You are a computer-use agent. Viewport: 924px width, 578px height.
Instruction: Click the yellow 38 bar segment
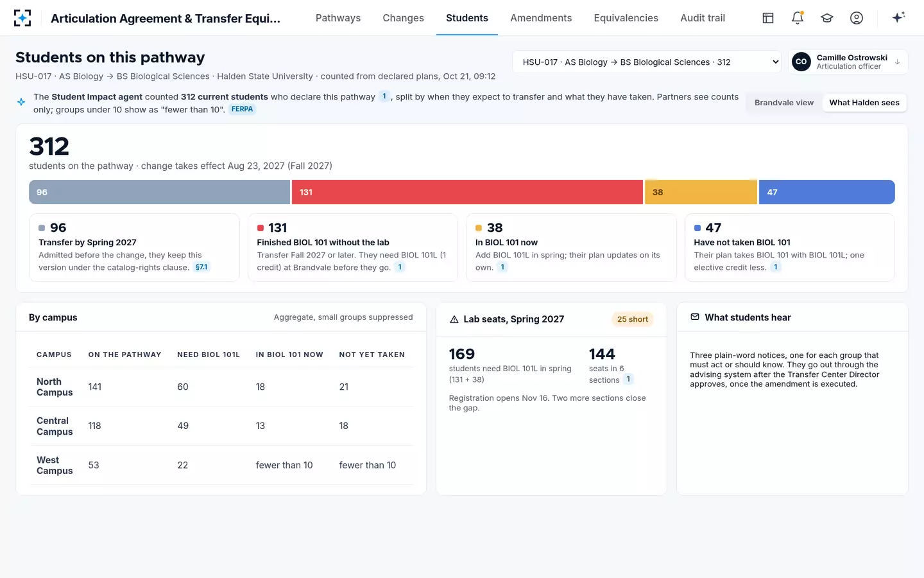point(701,192)
